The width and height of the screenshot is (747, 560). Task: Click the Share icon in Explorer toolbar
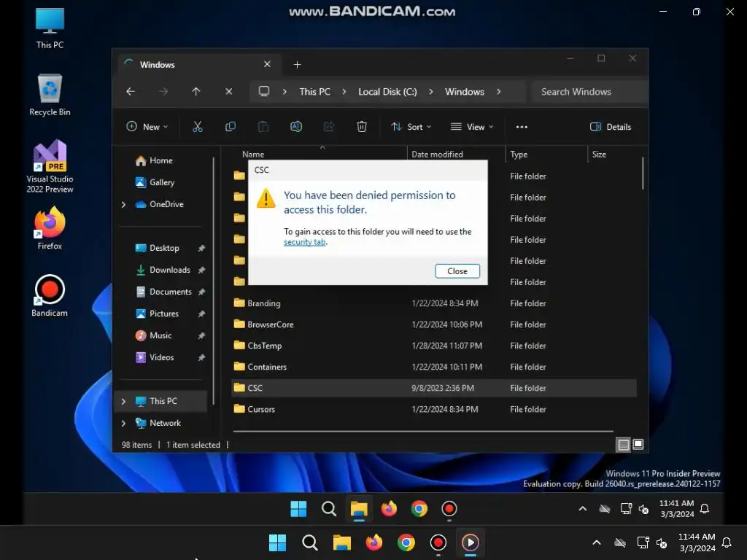329,127
